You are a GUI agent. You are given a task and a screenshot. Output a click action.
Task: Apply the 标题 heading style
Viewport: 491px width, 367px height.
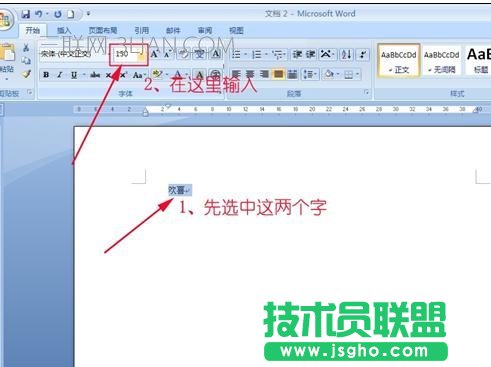478,61
